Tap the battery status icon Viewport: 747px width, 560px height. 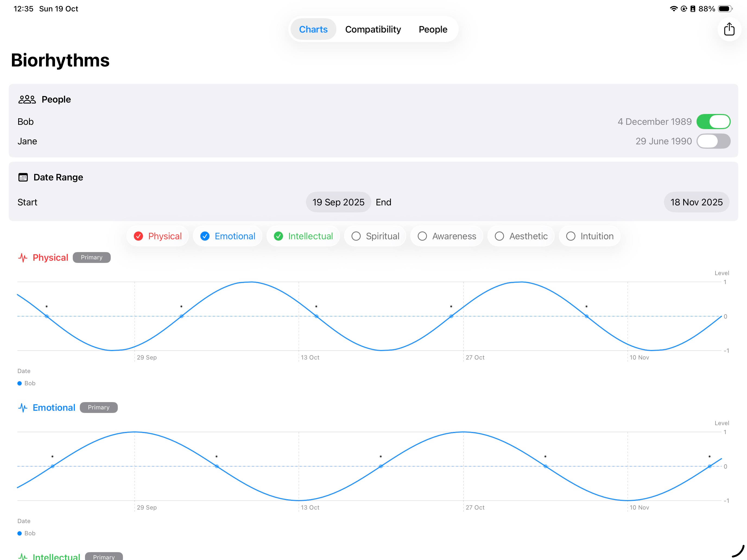[x=725, y=9]
